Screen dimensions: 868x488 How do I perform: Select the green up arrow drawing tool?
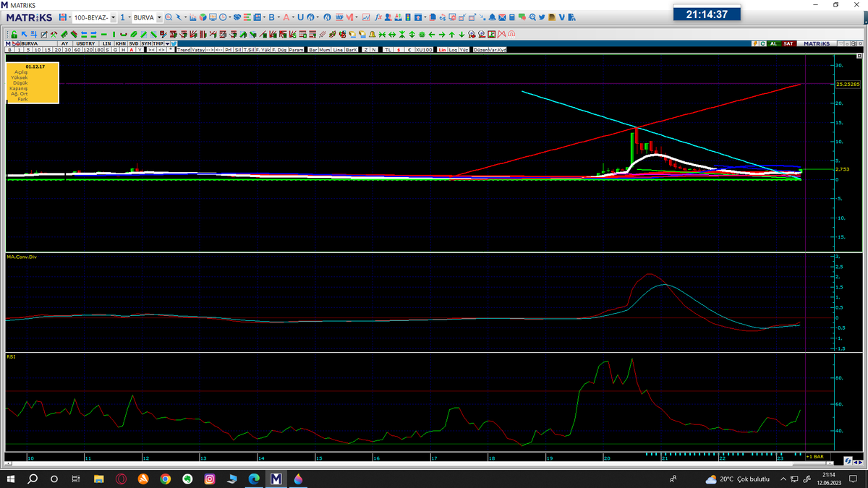click(452, 34)
